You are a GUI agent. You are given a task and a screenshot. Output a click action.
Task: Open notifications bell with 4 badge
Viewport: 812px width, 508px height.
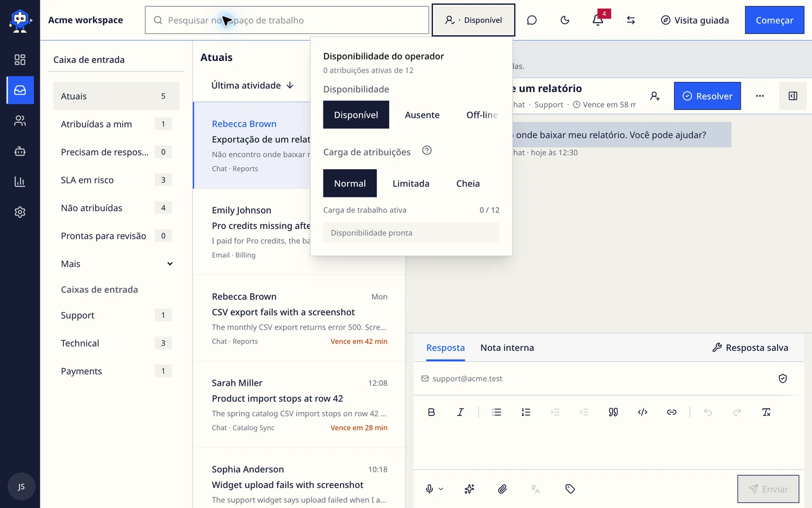click(598, 20)
